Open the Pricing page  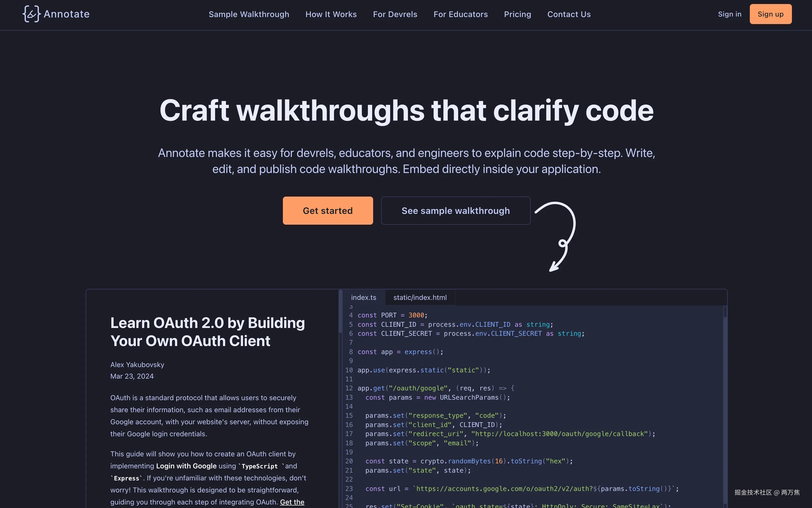517,14
